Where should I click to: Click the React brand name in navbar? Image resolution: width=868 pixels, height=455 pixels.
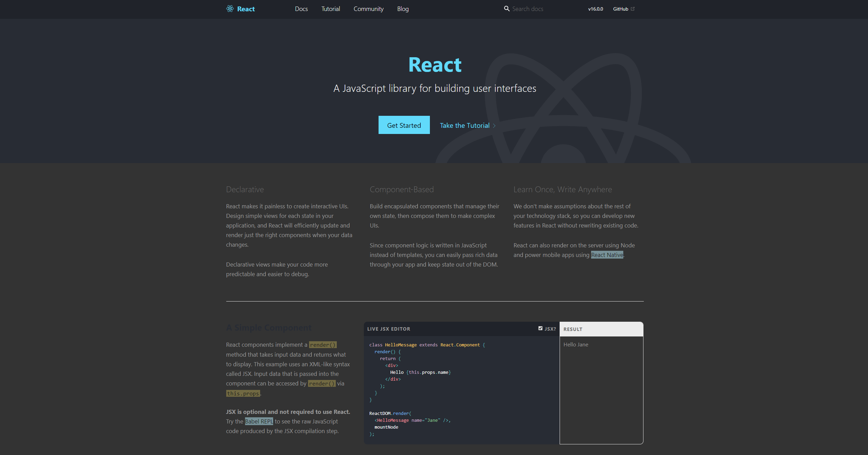(x=246, y=9)
